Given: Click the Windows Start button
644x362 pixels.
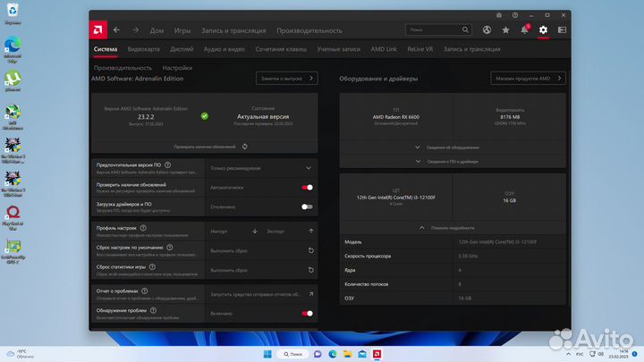Looking at the screenshot, I should (x=267, y=354).
